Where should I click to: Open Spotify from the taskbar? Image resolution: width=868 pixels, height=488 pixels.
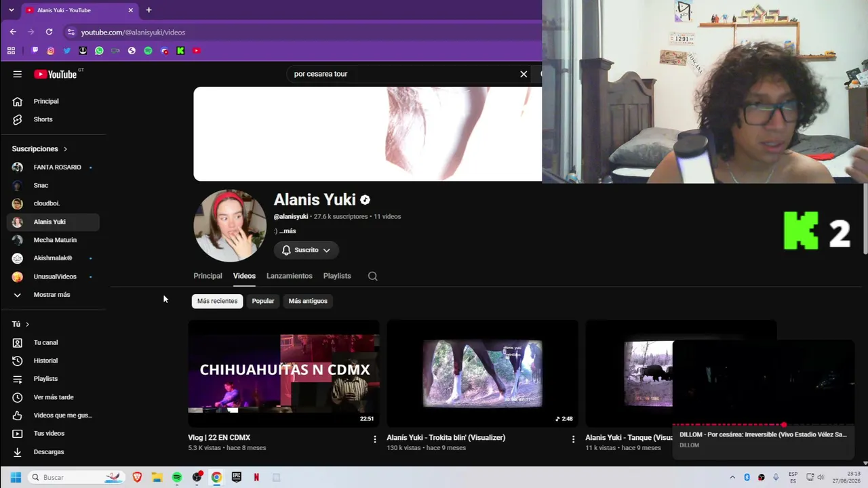click(177, 477)
